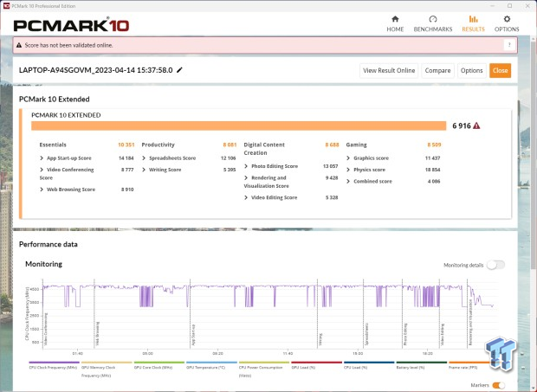Select GPU Memory Clock Frequency legend
The height and width of the screenshot is (392, 537).
[x=107, y=368]
